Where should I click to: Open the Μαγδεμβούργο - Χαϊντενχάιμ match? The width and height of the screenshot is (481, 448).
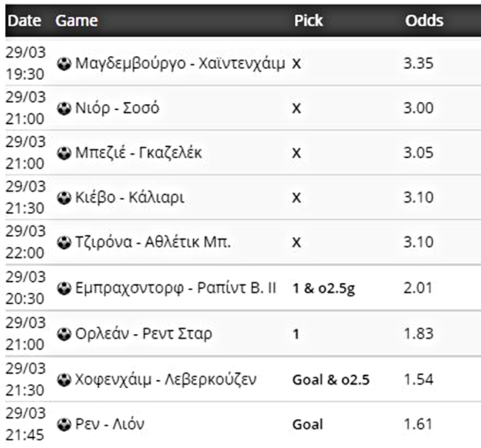180,64
